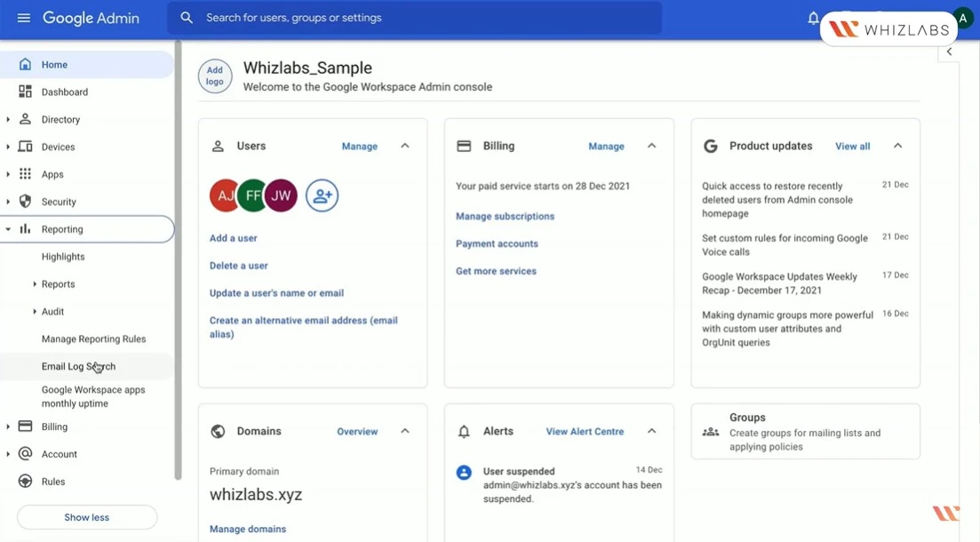This screenshot has width=980, height=542.
Task: Click Update a user's name or email
Action: [x=276, y=293]
